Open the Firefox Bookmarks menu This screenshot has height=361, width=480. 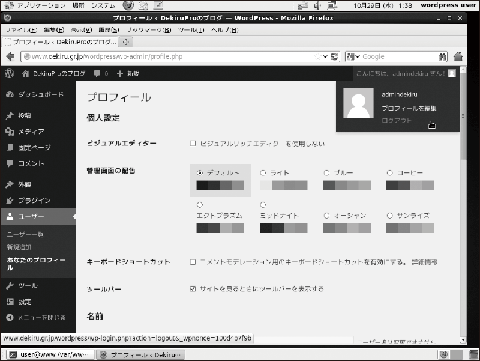(x=149, y=30)
